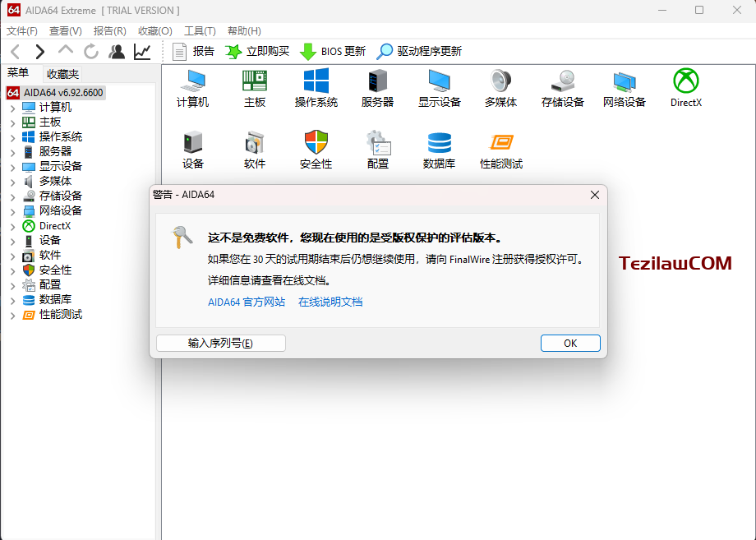Viewport: 756px width, 540px height.
Task: Open the 在线说明文档 link
Action: tap(330, 302)
